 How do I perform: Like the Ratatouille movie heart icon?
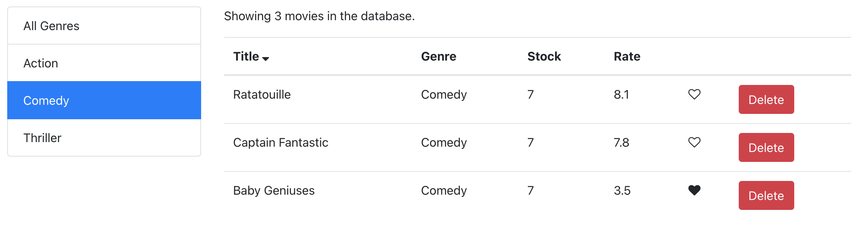coord(694,94)
